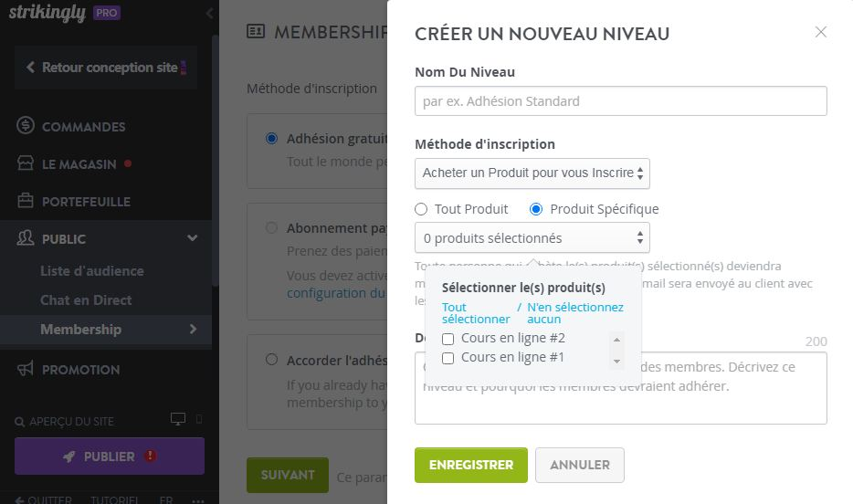Click the Promotion megaphone icon
The width and height of the screenshot is (853, 504).
26,369
